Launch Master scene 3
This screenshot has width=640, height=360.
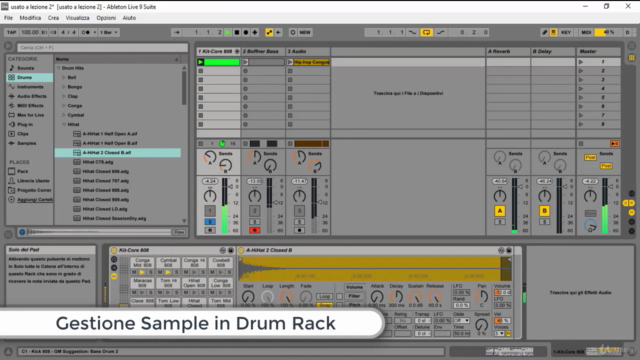pyautogui.click(x=581, y=80)
